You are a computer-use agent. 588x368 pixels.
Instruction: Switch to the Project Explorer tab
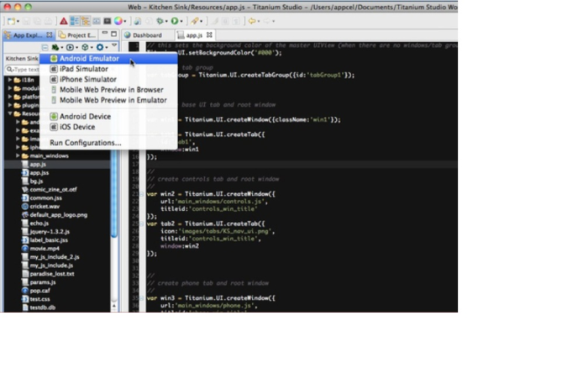point(77,35)
